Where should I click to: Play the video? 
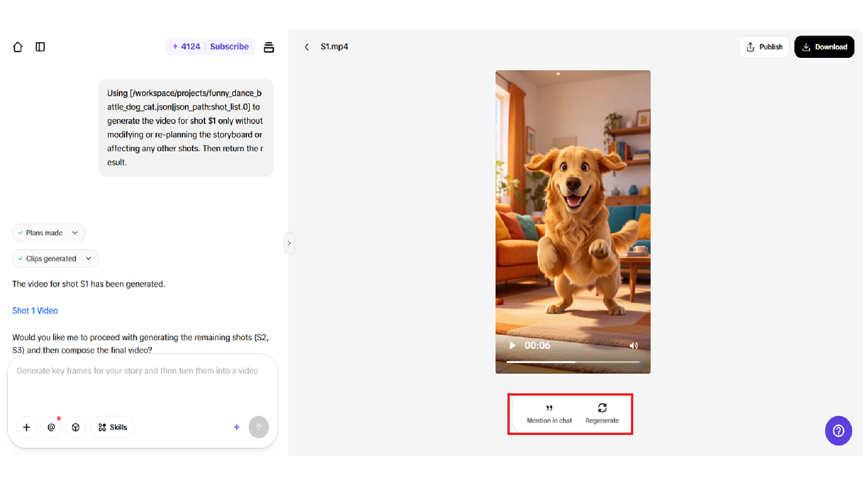[512, 346]
